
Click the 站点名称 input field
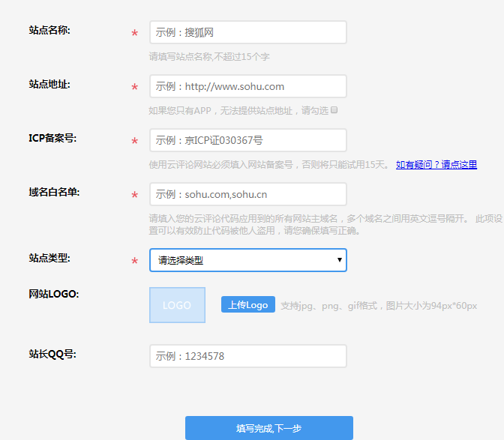point(247,32)
